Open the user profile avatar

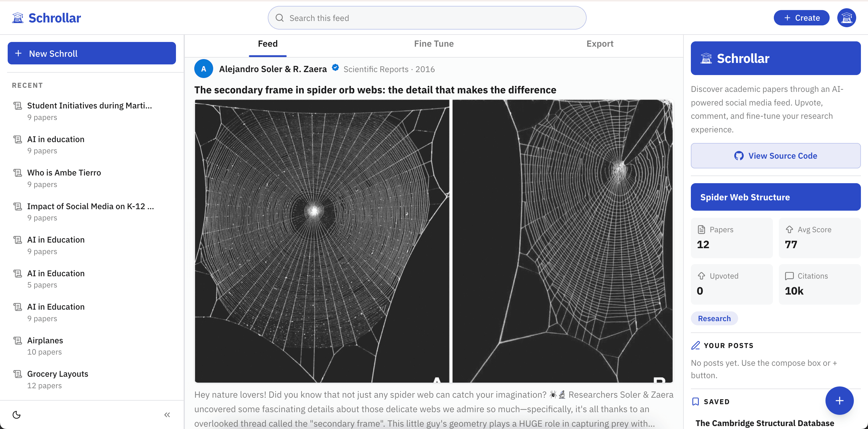coord(846,18)
